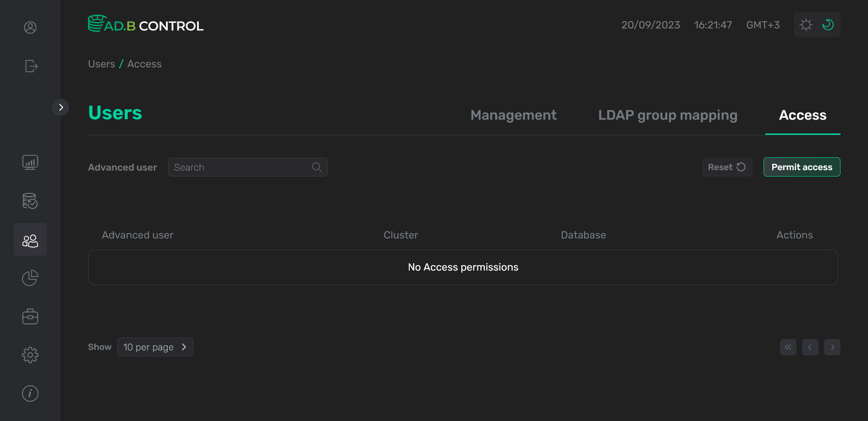Switch to the Management tab
This screenshot has width=868, height=421.
[513, 115]
